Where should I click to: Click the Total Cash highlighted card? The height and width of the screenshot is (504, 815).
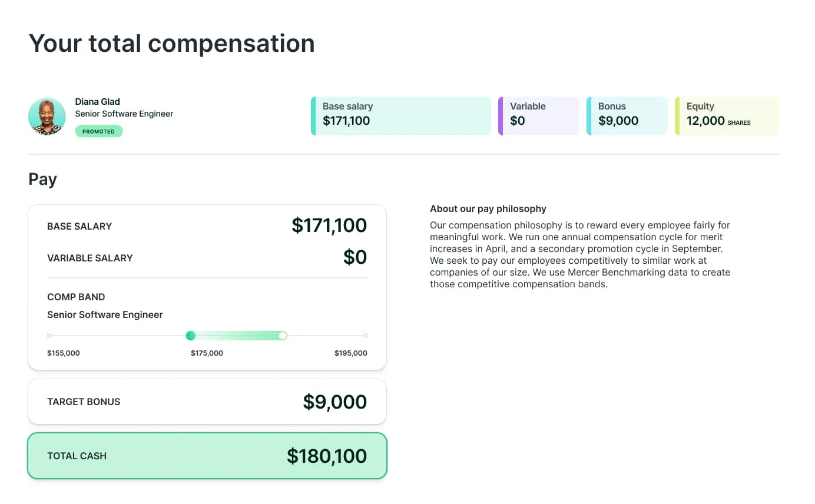point(207,456)
